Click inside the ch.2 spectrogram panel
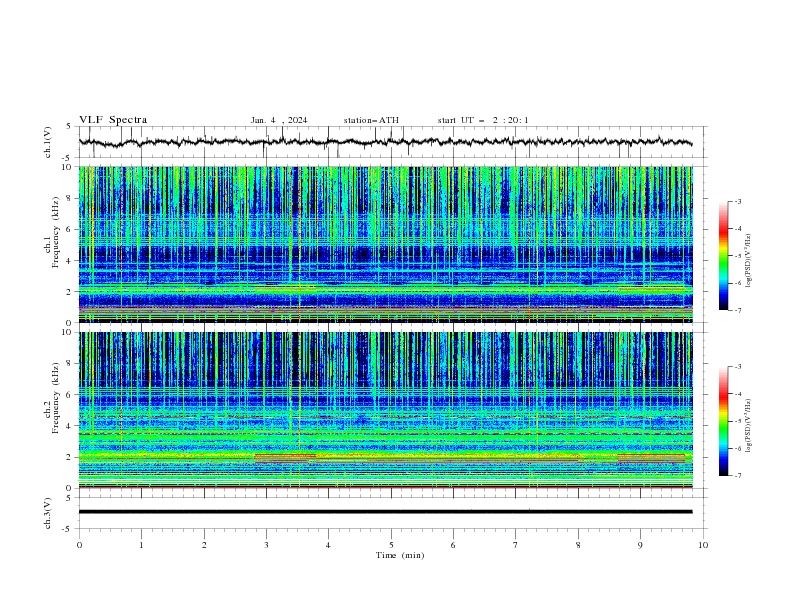792x612 pixels. (385, 410)
